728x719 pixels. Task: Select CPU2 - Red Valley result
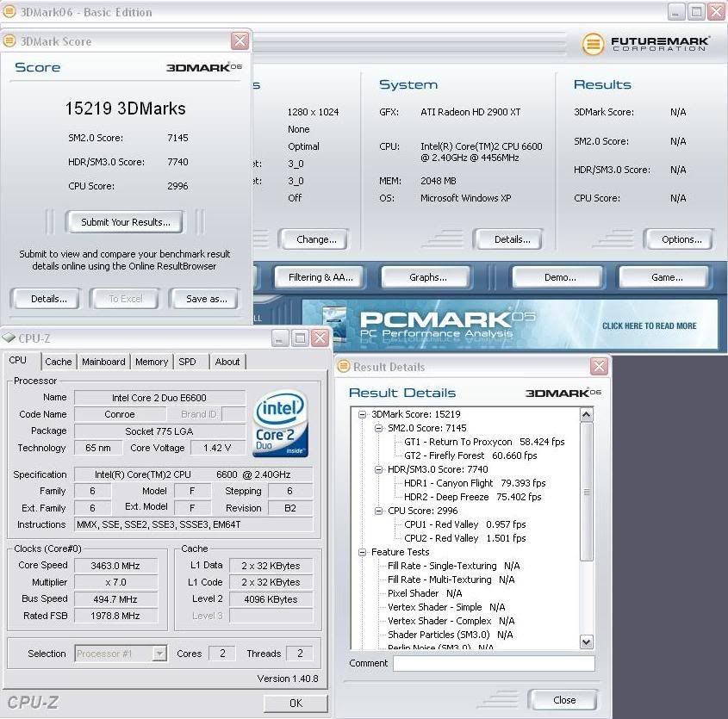(464, 538)
